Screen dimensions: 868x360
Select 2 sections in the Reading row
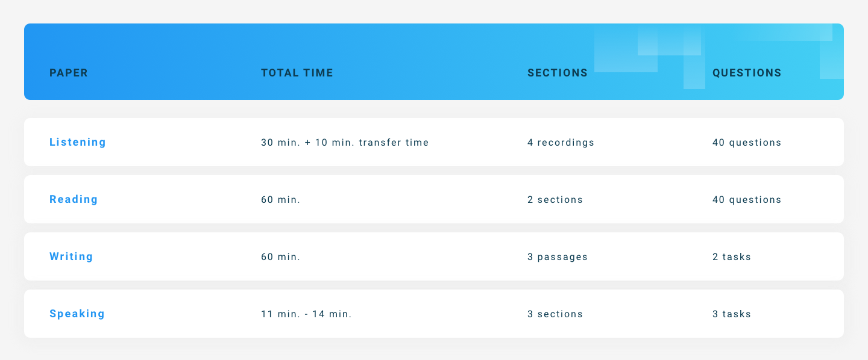555,200
